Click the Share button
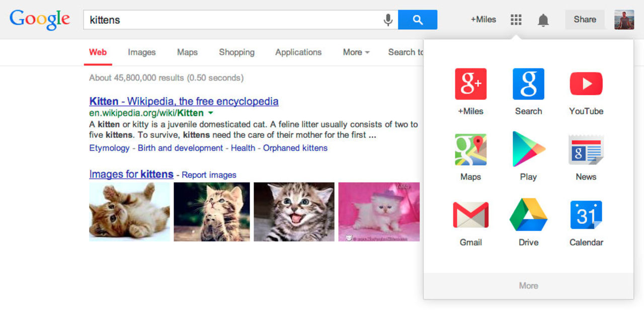 click(585, 20)
